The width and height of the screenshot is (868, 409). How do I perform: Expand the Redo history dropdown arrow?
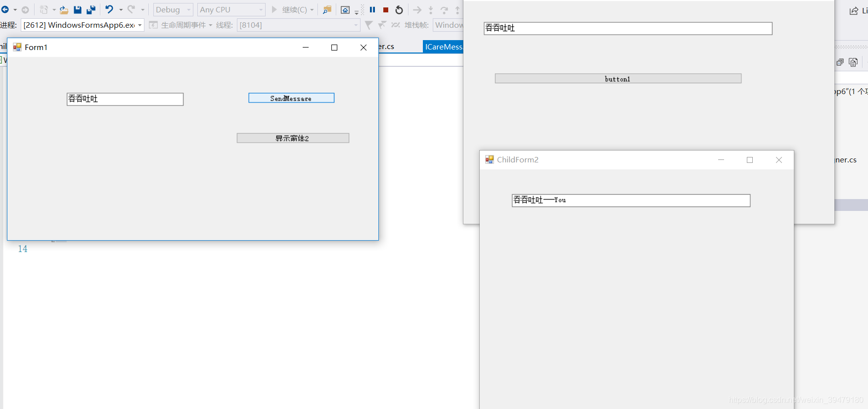point(142,10)
